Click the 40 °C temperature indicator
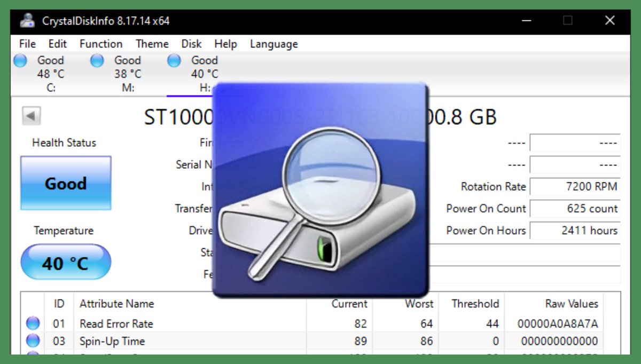The width and height of the screenshot is (641, 364). [x=65, y=262]
